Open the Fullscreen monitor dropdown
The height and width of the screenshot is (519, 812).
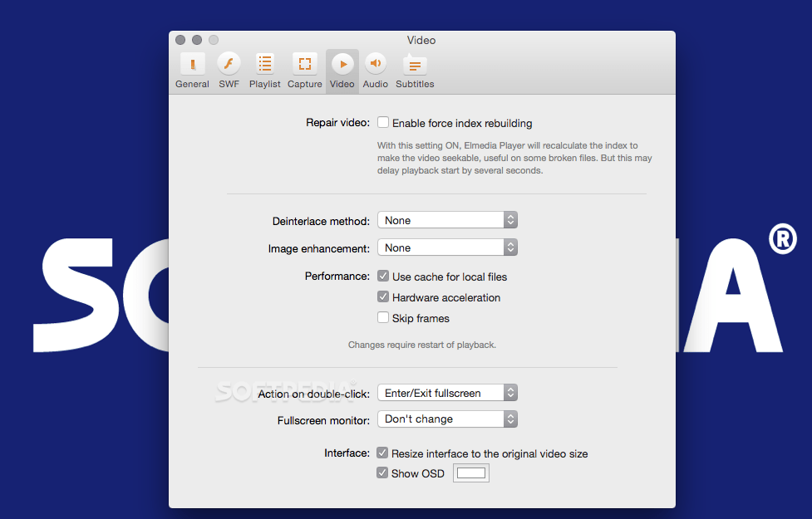[447, 419]
